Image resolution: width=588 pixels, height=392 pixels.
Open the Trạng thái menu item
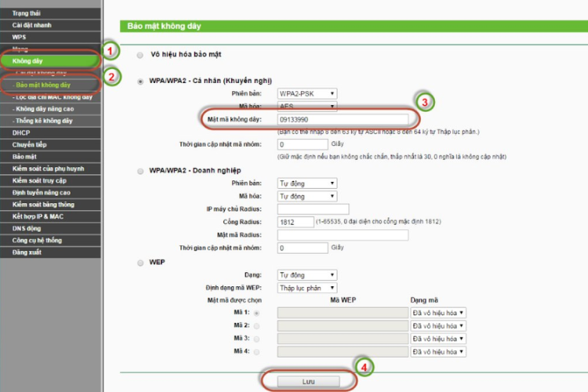click(50, 13)
